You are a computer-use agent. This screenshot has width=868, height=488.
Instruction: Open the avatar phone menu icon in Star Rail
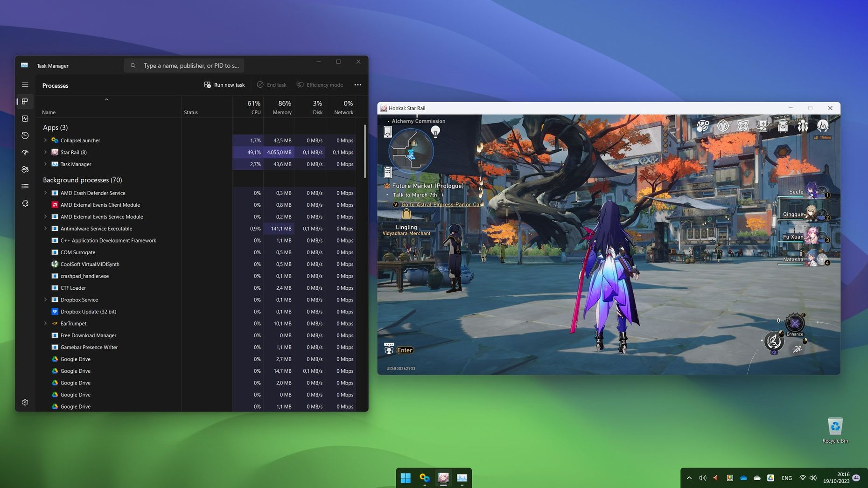tap(823, 126)
